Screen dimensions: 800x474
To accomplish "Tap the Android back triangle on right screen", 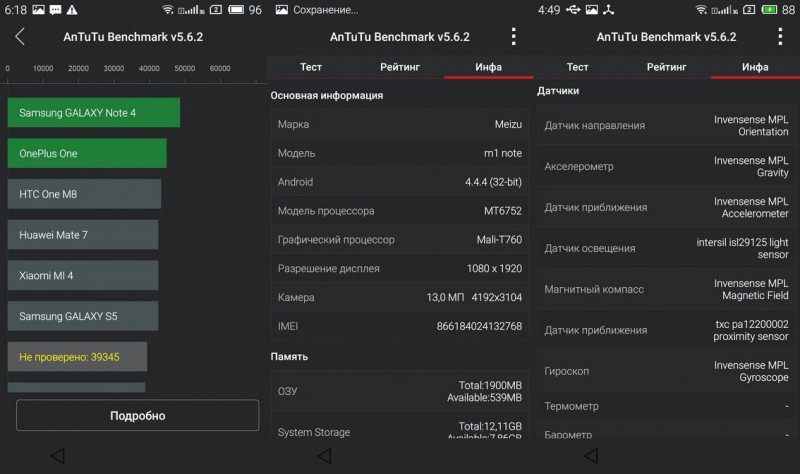I will [591, 456].
